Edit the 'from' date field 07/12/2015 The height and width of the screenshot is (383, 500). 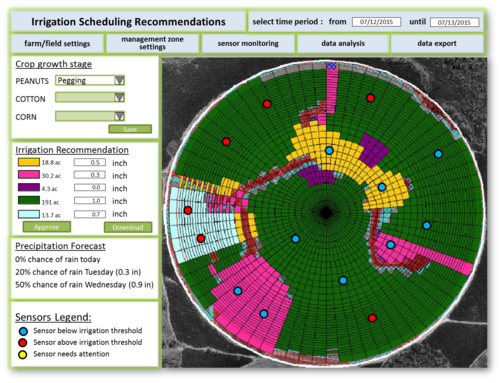click(376, 22)
